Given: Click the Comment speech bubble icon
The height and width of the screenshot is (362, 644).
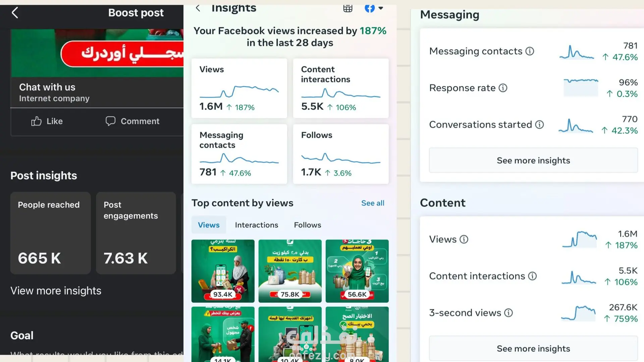Looking at the screenshot, I should pyautogui.click(x=110, y=121).
